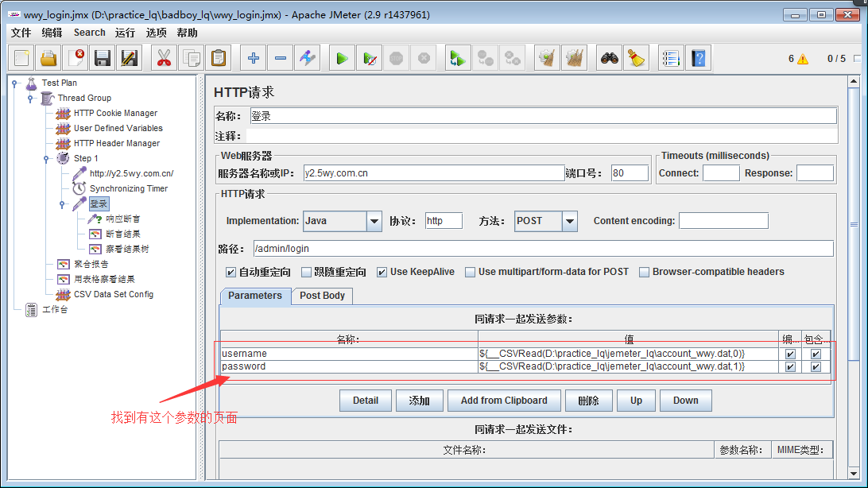Open the 文件 menu
The image size is (868, 488).
coord(21,33)
